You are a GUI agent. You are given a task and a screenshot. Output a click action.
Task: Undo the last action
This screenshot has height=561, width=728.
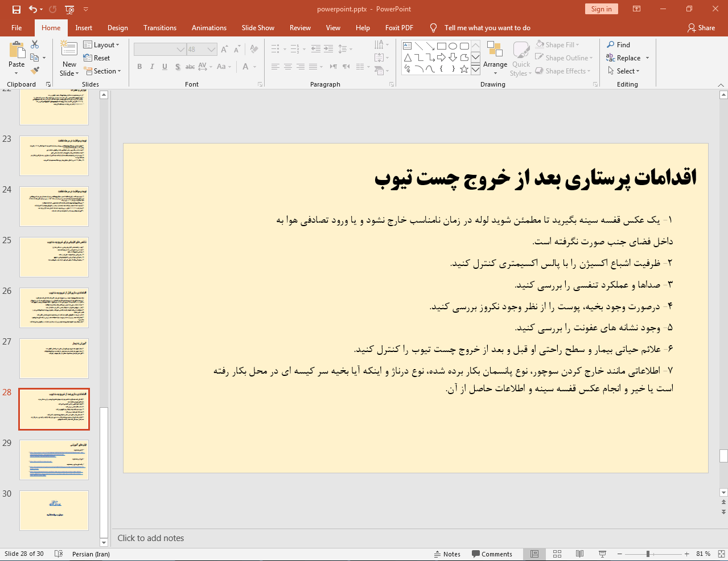33,9
